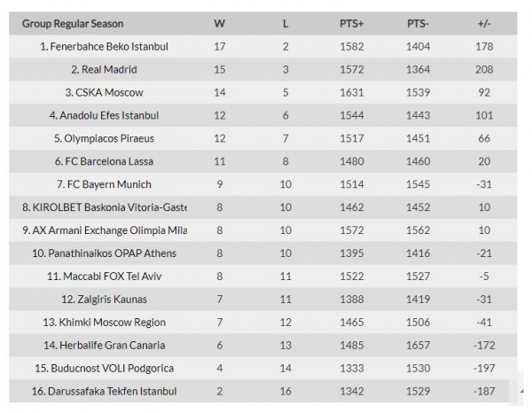Open Herbalife Gran Canaria team page
The height and width of the screenshot is (413, 532).
109,346
